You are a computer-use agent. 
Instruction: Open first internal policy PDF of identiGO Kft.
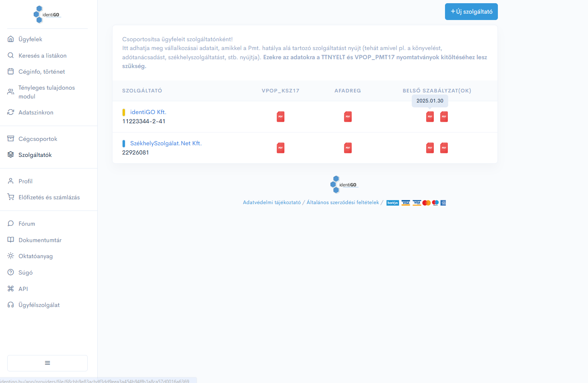coord(430,117)
